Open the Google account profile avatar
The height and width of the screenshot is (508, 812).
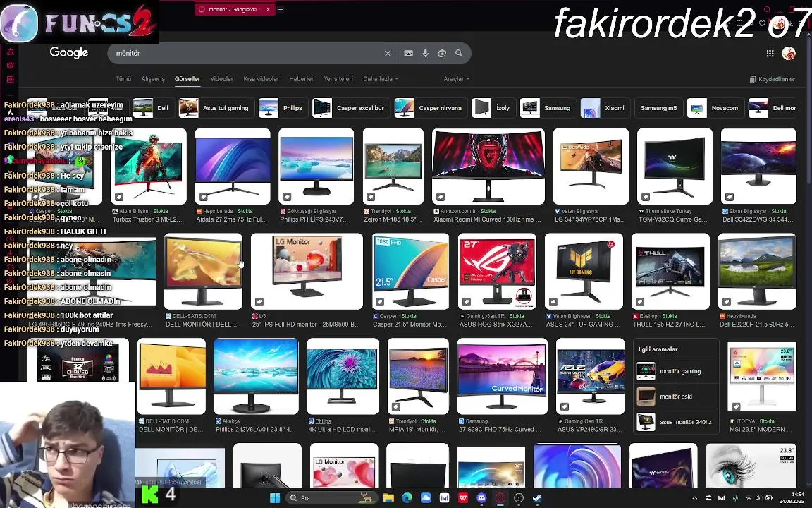pyautogui.click(x=789, y=53)
